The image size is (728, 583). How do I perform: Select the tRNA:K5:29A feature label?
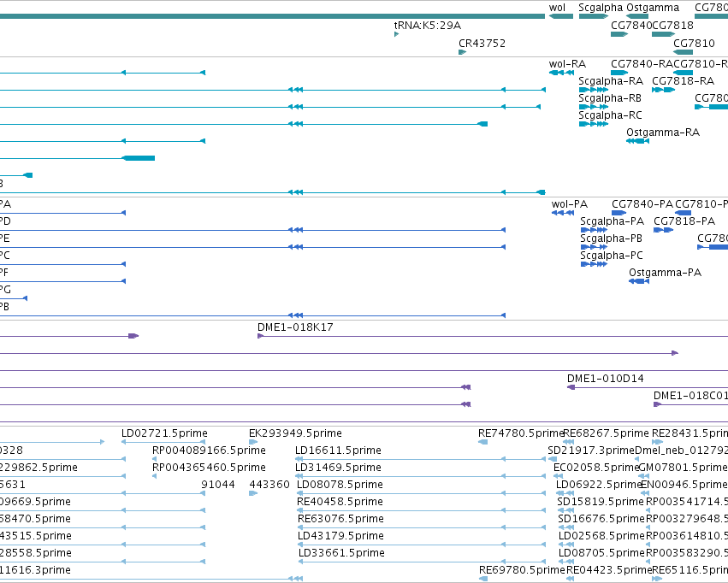point(428,25)
